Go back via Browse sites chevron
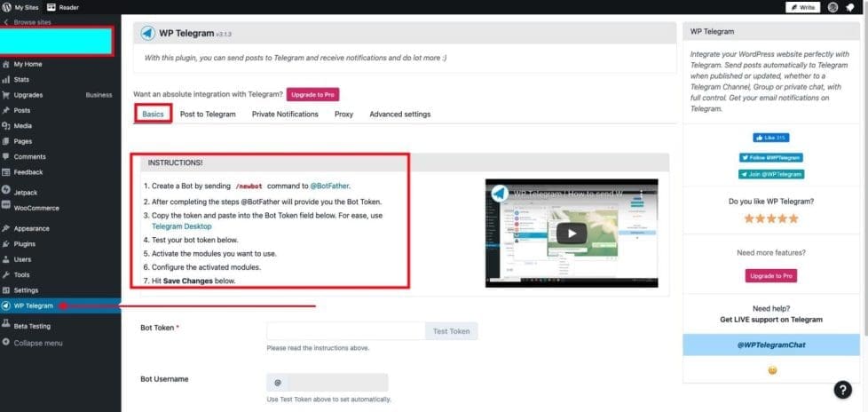 (x=6, y=21)
